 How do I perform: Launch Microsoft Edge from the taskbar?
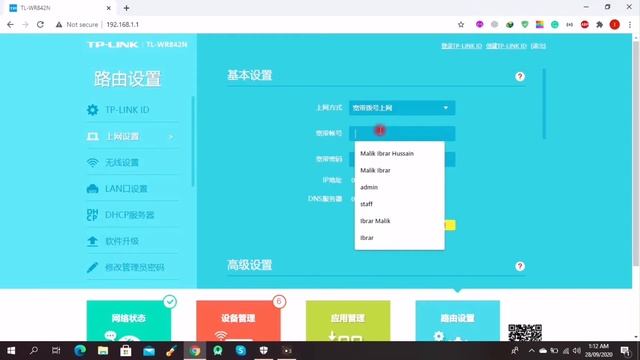(80, 351)
